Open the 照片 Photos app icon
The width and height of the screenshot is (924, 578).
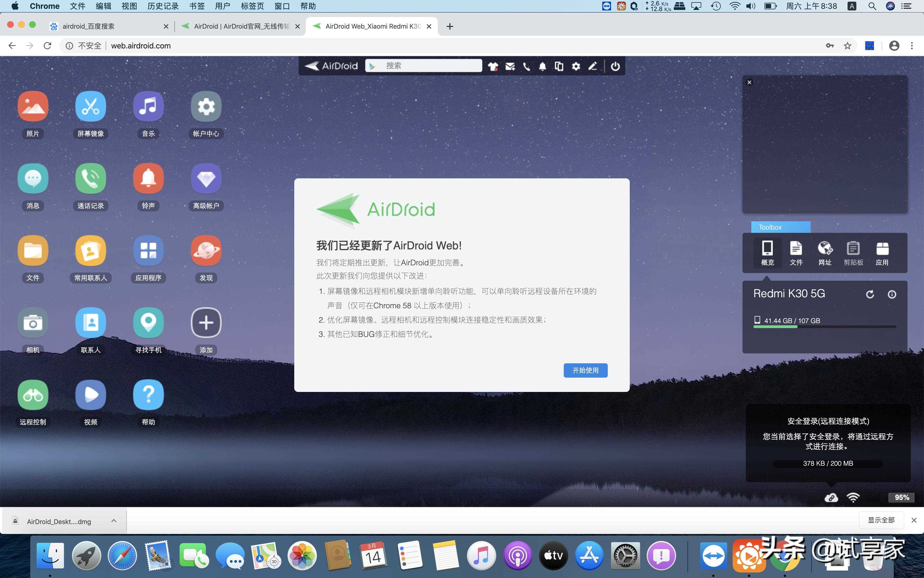(x=33, y=106)
